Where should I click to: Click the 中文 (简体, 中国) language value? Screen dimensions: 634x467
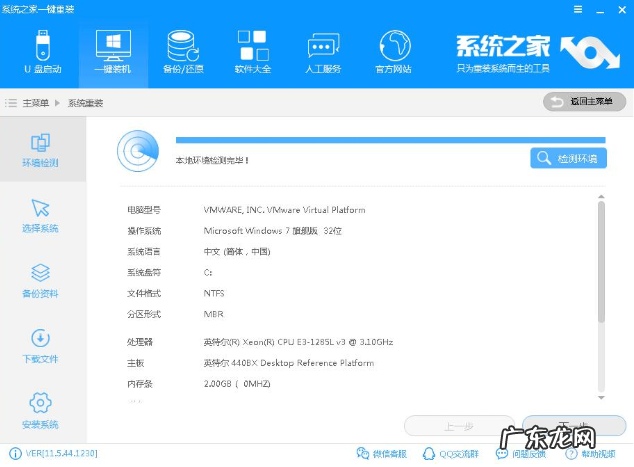(x=237, y=252)
